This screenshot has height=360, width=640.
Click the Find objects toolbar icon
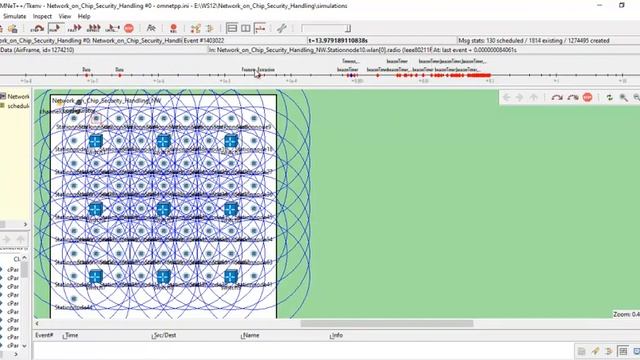pyautogui.click(x=151, y=28)
